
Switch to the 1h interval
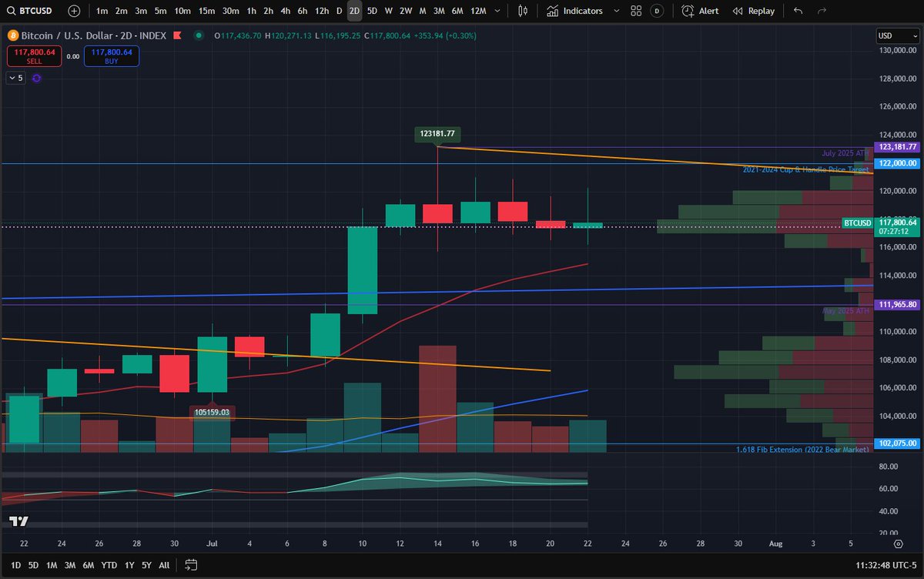(251, 11)
